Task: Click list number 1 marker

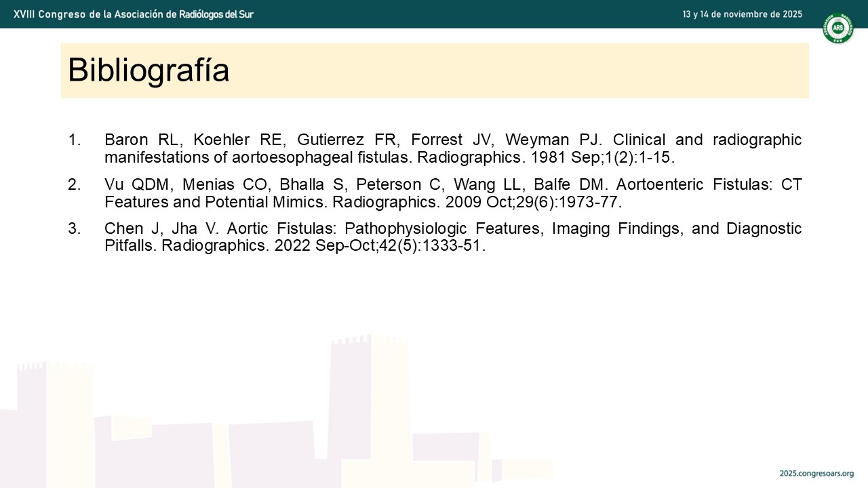Action: click(74, 140)
